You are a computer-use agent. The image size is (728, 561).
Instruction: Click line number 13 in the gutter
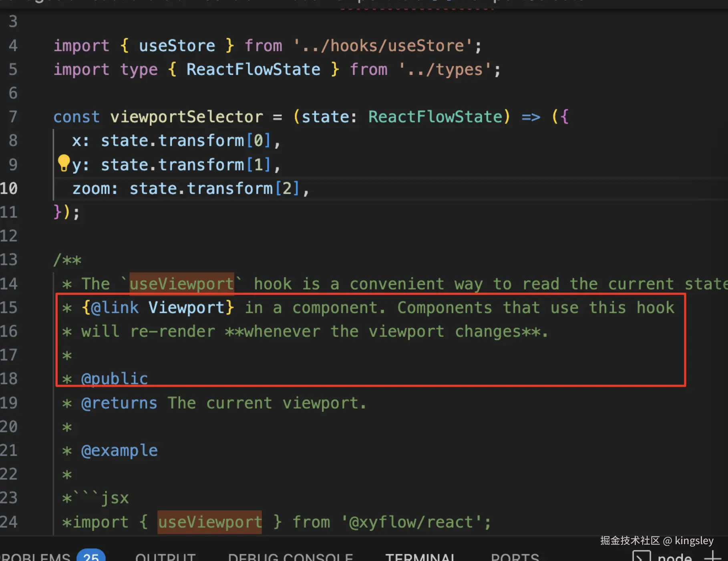9,260
